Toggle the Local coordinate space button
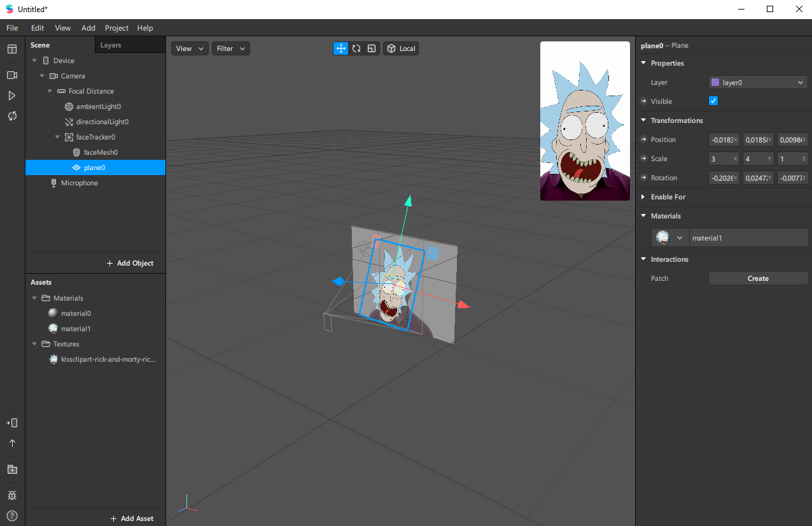812x526 pixels. click(401, 48)
